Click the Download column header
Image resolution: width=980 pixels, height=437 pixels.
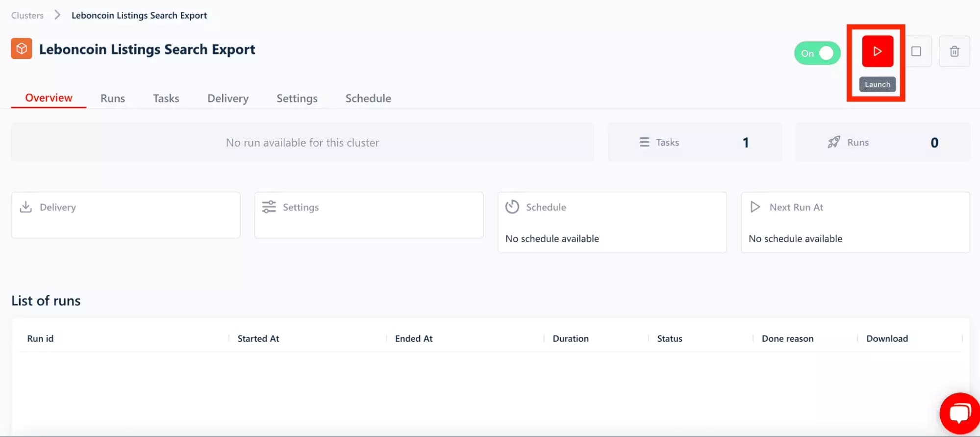coord(887,338)
